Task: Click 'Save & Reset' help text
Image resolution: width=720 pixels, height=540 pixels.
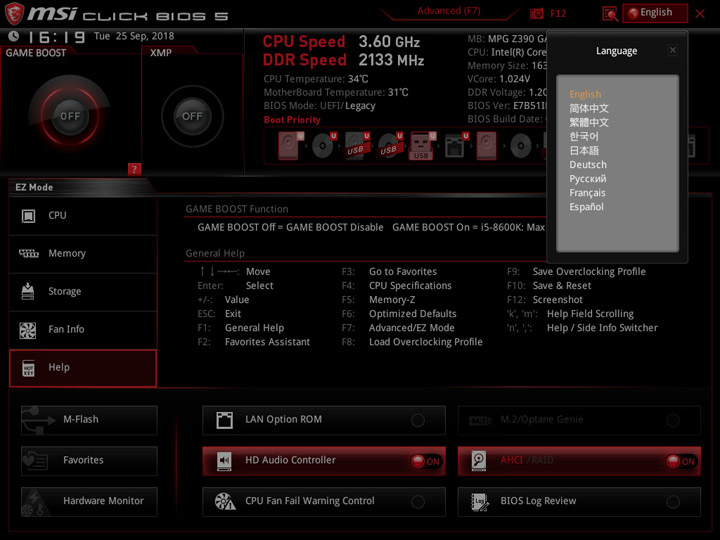Action: [x=562, y=286]
